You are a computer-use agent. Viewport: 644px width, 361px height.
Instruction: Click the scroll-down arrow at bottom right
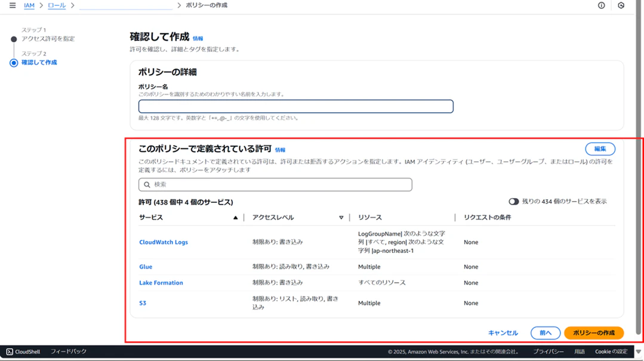638,351
